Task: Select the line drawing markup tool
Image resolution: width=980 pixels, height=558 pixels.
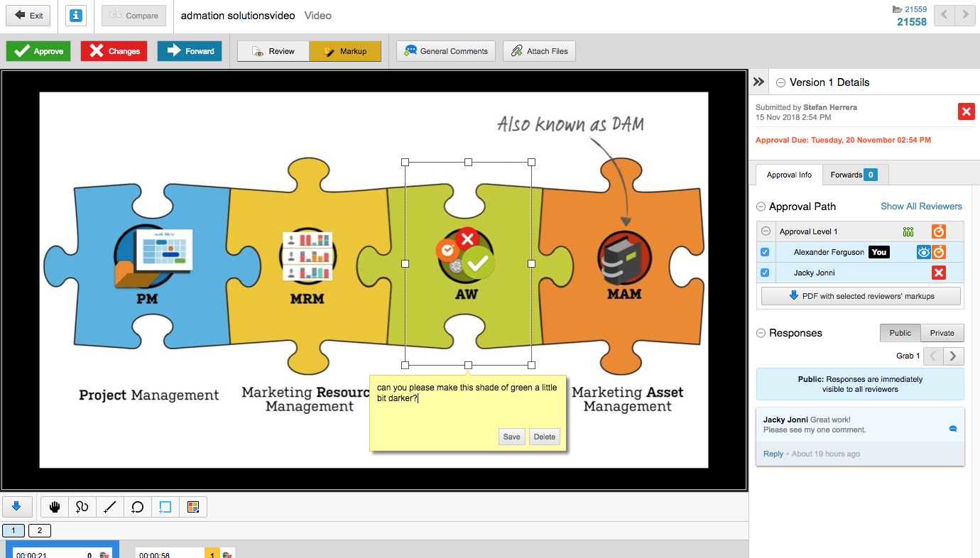Action: (110, 507)
